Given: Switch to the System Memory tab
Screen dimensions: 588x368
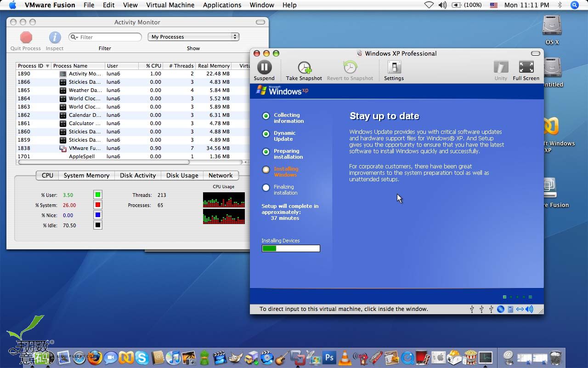Looking at the screenshot, I should tap(86, 175).
